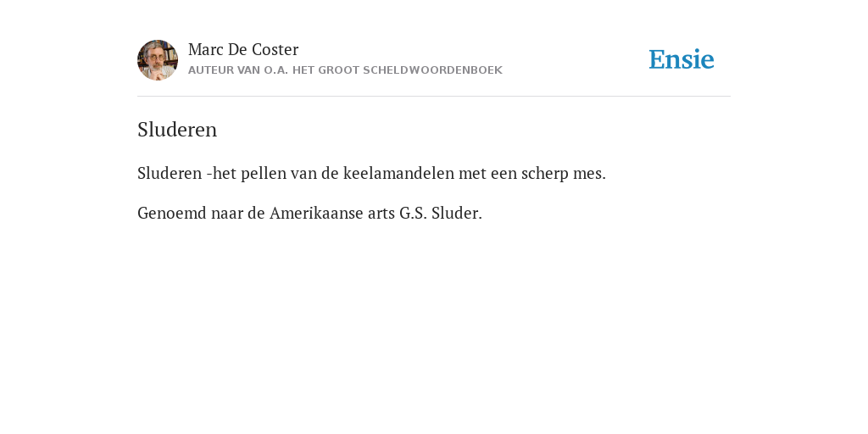
Task: Click the word 'GROOT' in the author subtitle
Action: pyautogui.click(x=338, y=70)
